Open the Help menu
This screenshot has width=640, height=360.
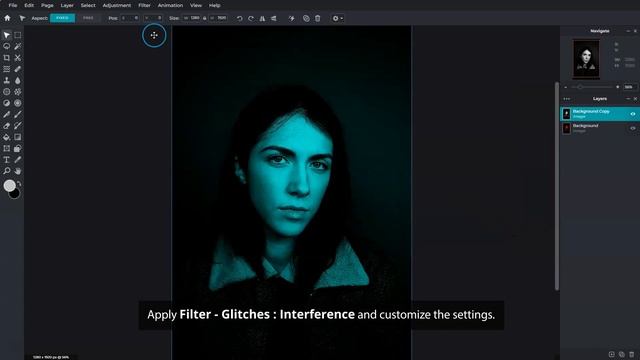tap(215, 5)
